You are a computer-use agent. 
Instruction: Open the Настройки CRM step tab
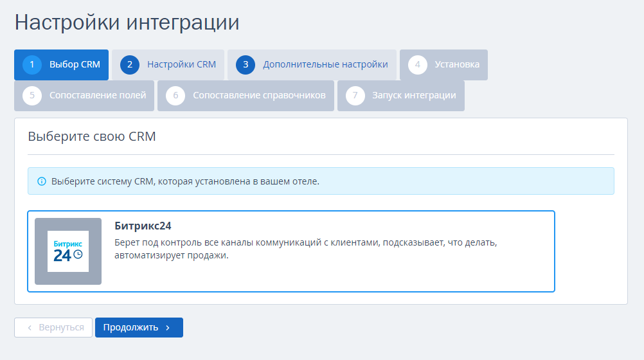coord(168,64)
